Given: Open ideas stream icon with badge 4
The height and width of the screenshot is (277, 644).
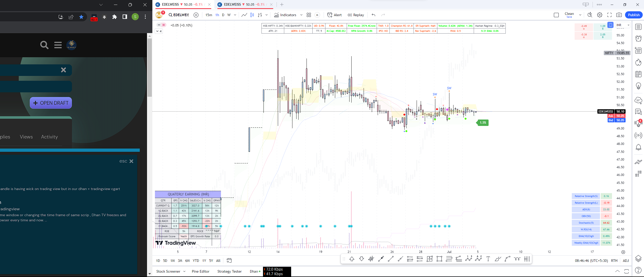Looking at the screenshot, I should click(x=638, y=123).
